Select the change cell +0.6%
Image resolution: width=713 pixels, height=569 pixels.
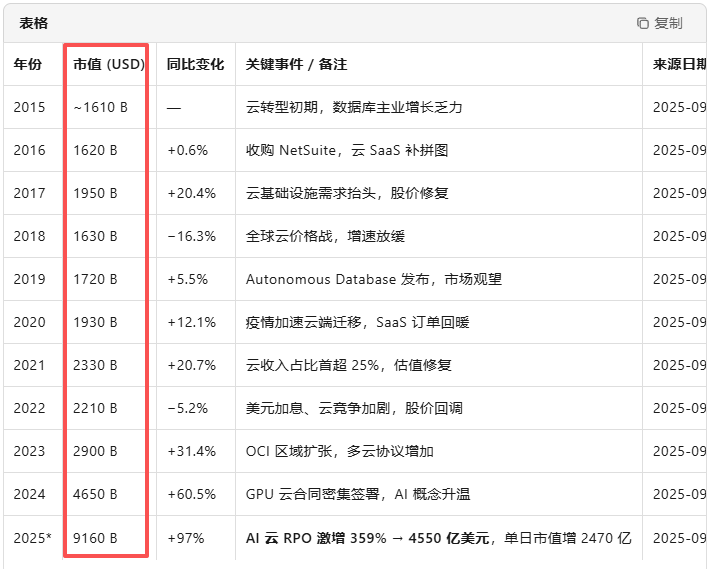click(x=187, y=150)
